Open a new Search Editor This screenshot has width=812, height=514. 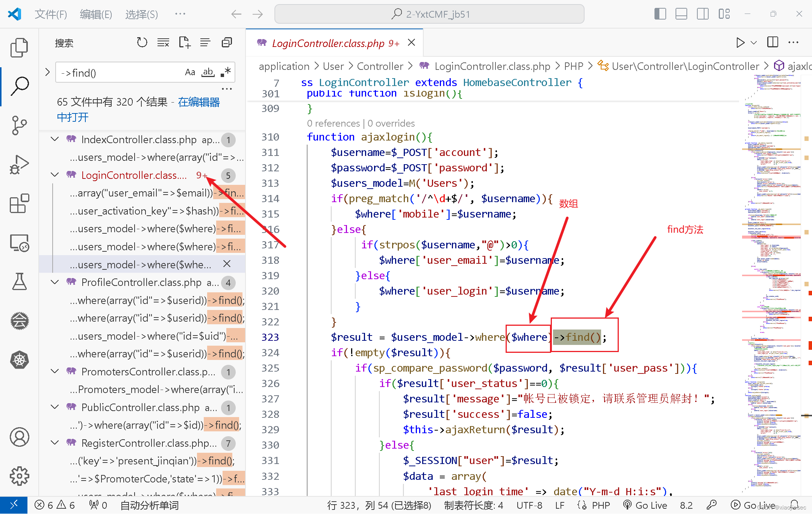coord(184,42)
